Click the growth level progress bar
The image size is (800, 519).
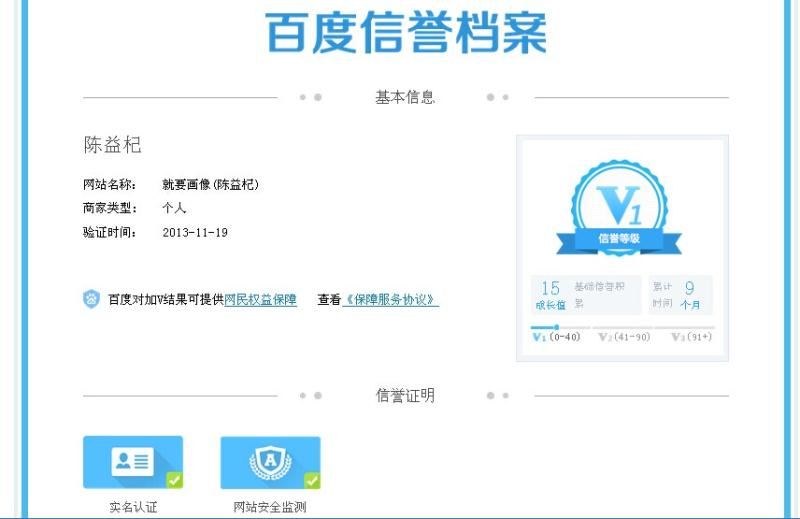(622, 327)
